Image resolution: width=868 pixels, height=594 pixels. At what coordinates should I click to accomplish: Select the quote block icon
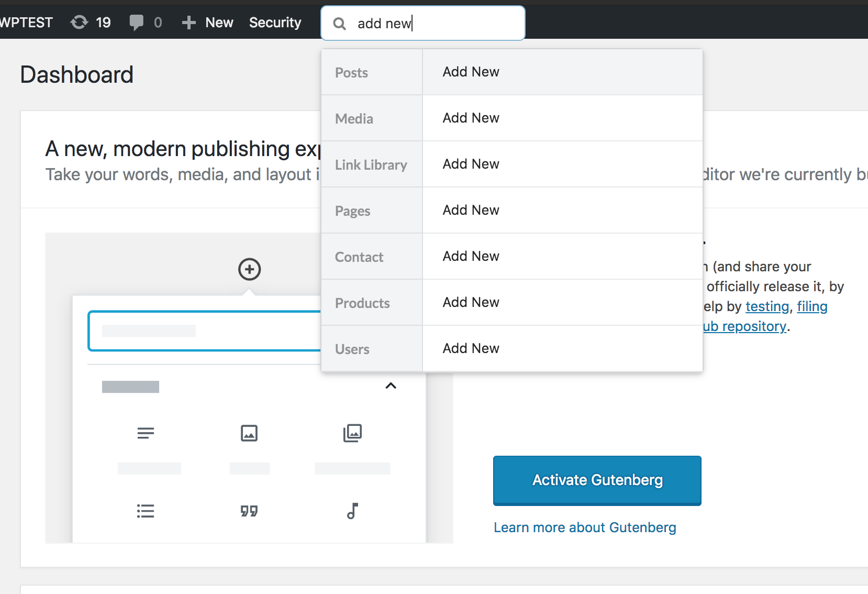pyautogui.click(x=249, y=511)
